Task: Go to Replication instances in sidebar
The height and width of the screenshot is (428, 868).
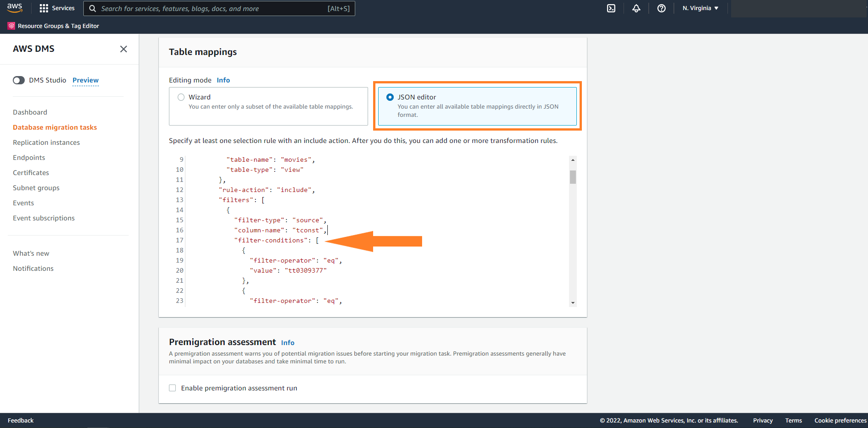Action: click(46, 143)
